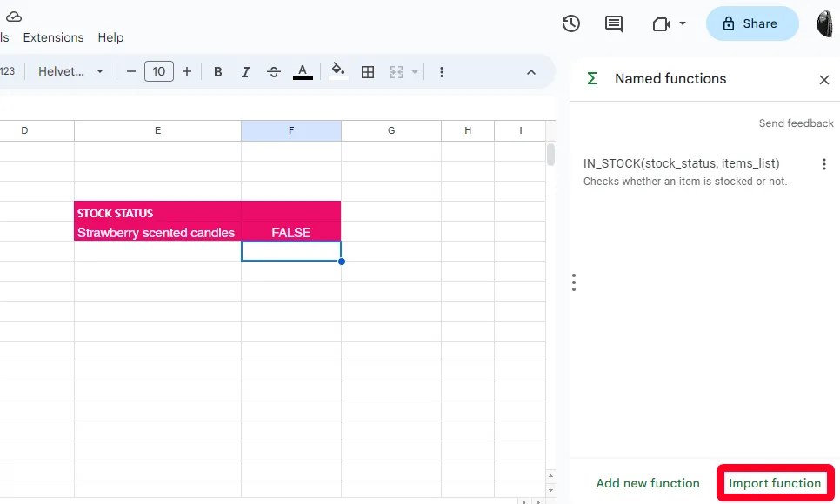Click the Add new function link

click(648, 482)
